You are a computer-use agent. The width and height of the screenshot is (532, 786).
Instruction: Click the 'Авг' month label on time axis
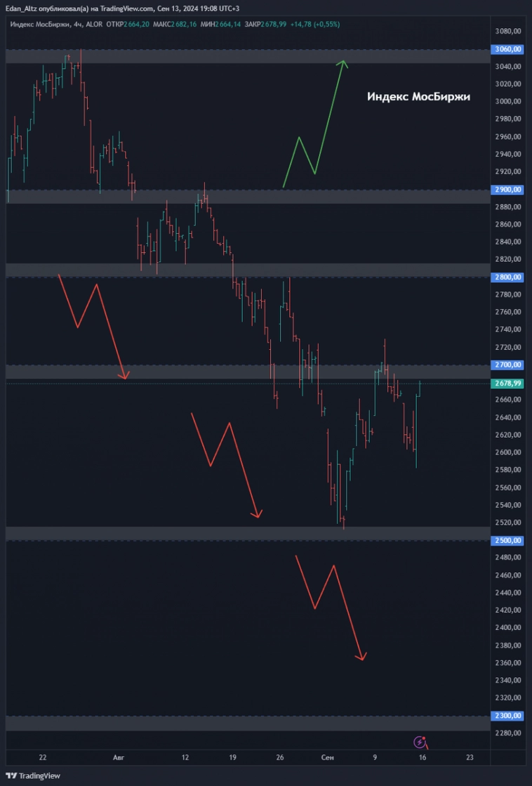[x=118, y=757]
